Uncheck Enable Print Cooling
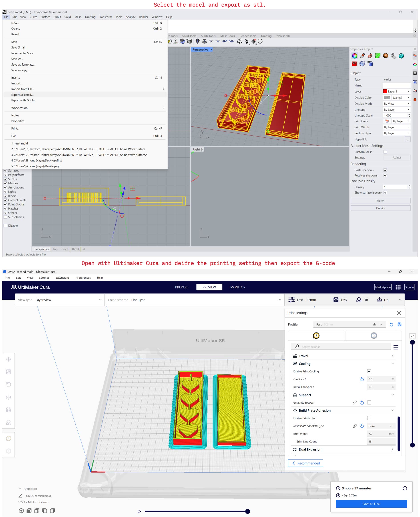The image size is (420, 517). pyautogui.click(x=369, y=371)
